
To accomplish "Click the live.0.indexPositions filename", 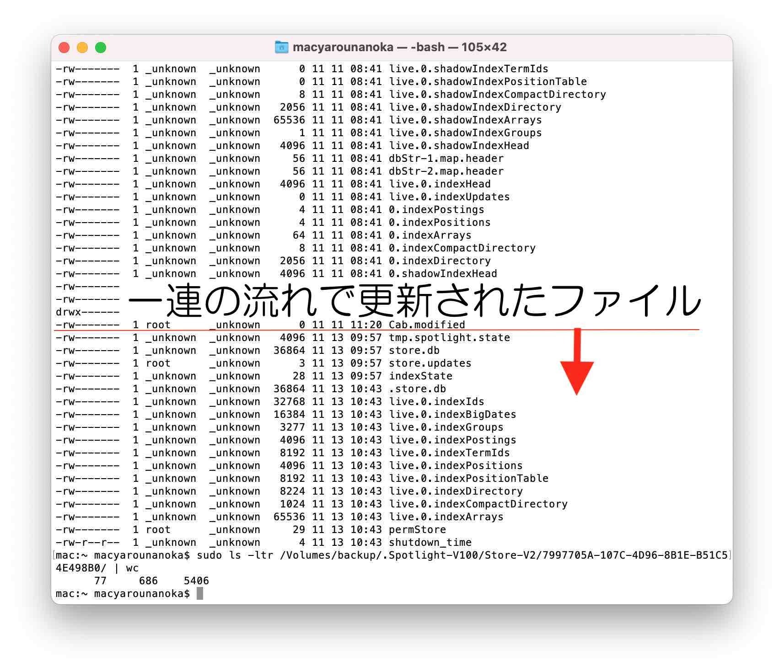I will (456, 465).
